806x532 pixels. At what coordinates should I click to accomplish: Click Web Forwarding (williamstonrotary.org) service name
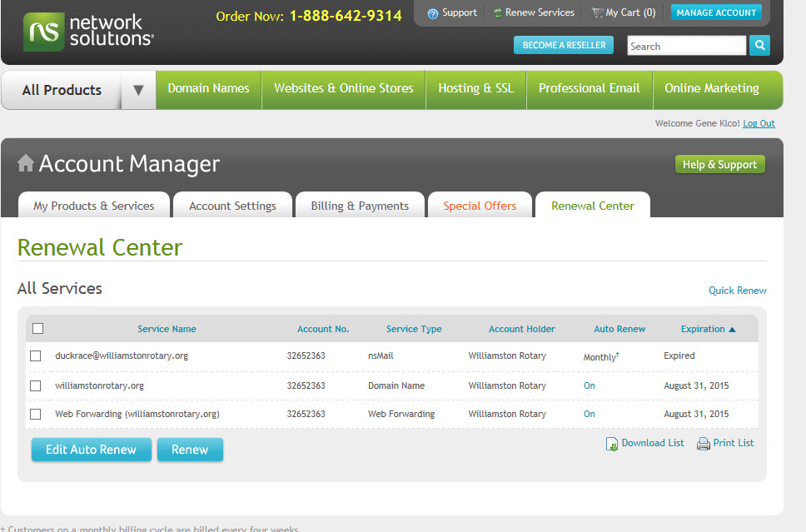pyautogui.click(x=137, y=414)
